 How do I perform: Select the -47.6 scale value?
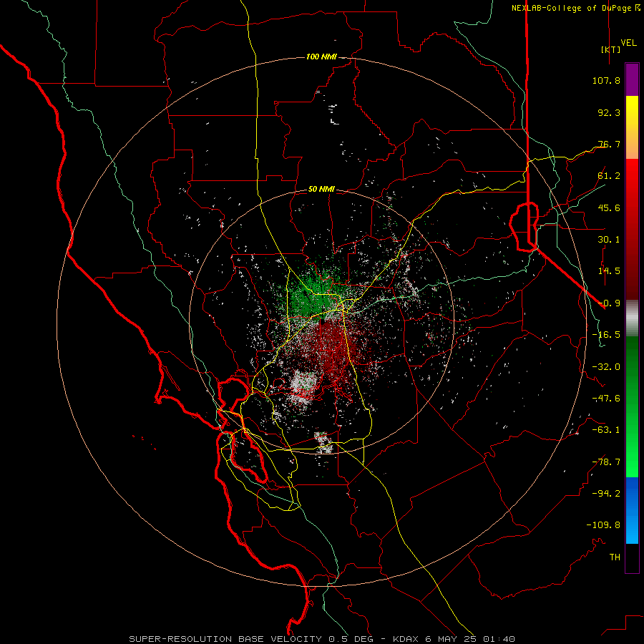[x=606, y=399]
